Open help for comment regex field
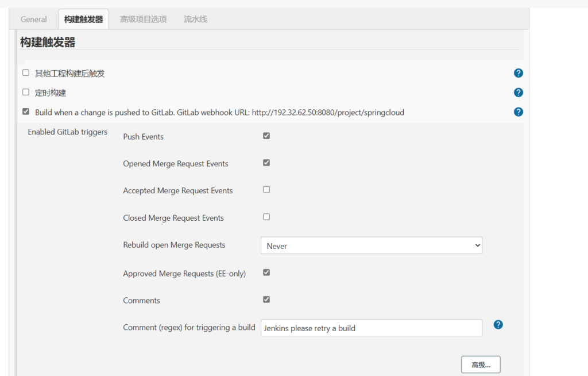Image resolution: width=588 pixels, height=376 pixels. click(x=498, y=325)
